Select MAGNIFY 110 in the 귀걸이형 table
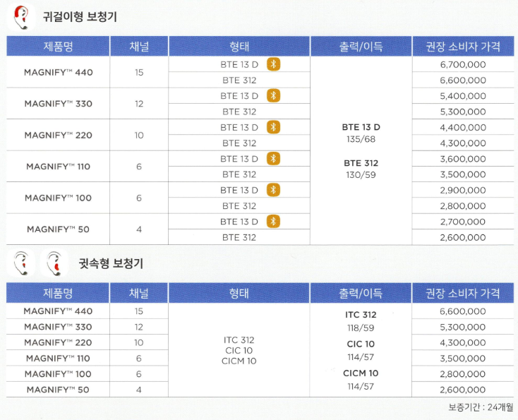Image resolution: width=518 pixels, height=420 pixels. [59, 167]
